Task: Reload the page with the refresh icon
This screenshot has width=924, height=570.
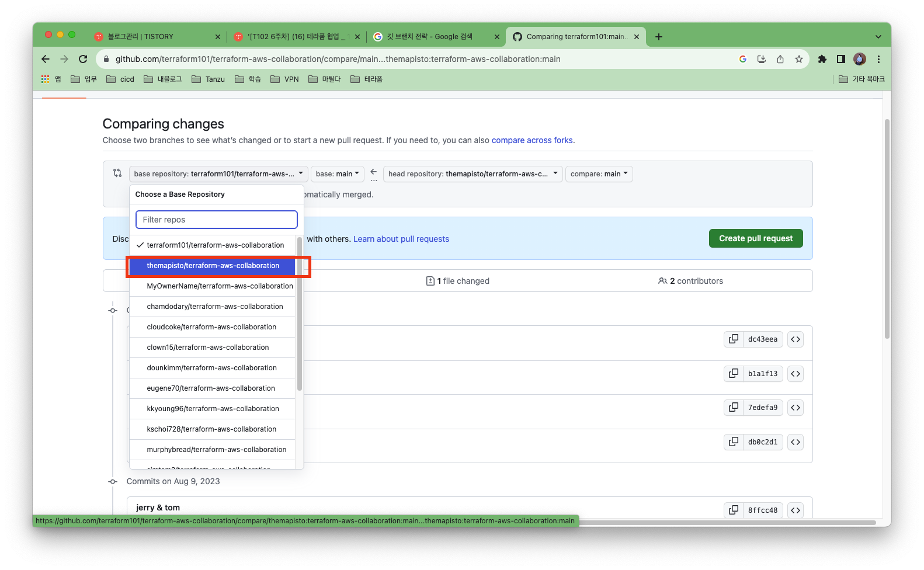Action: pyautogui.click(x=83, y=59)
